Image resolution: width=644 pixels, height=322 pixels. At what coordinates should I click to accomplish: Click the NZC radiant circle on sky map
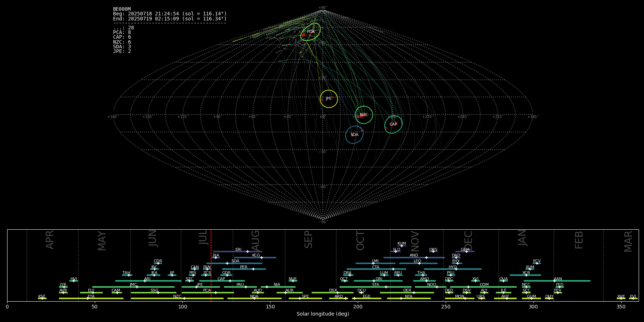364,115
